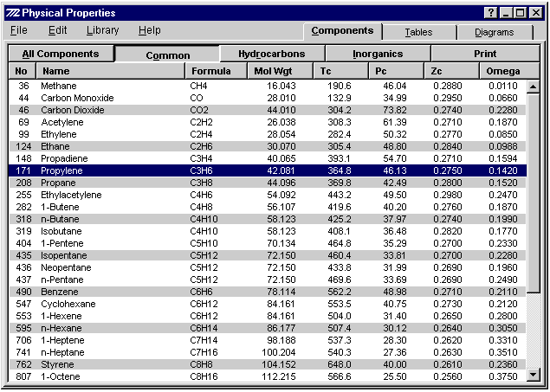This screenshot has width=550, height=392.
Task: Click Zc value 0.2980 for Ethylacetylene
Action: (447, 195)
